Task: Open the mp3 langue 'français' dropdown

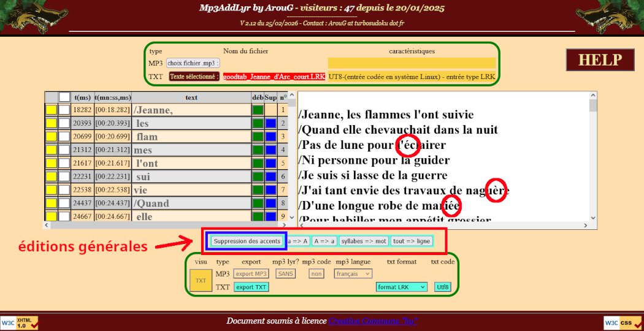Action: (353, 274)
